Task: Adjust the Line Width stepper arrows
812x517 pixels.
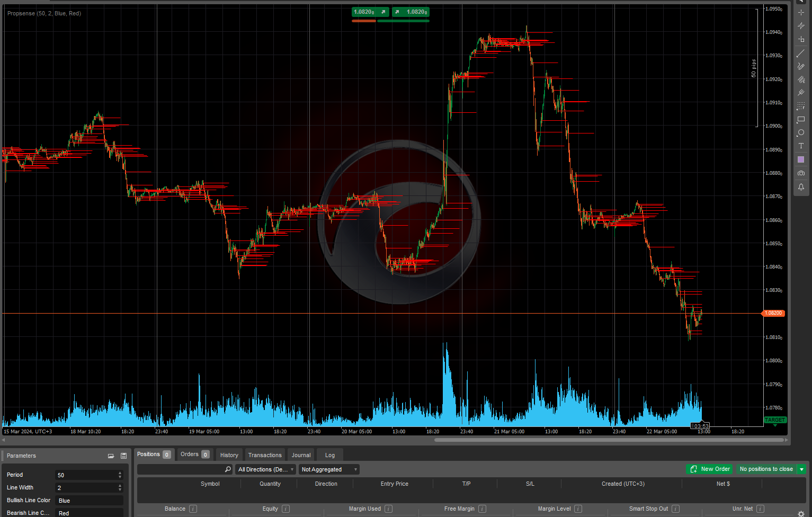Action: (120, 488)
